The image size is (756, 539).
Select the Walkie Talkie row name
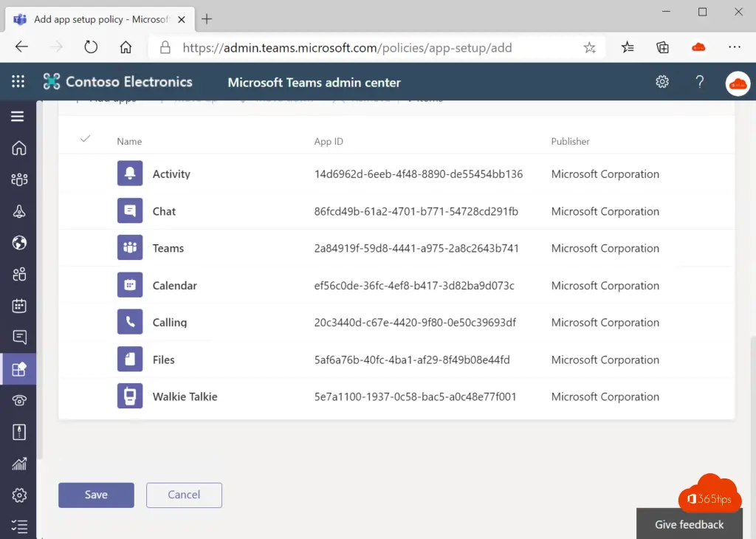point(185,396)
